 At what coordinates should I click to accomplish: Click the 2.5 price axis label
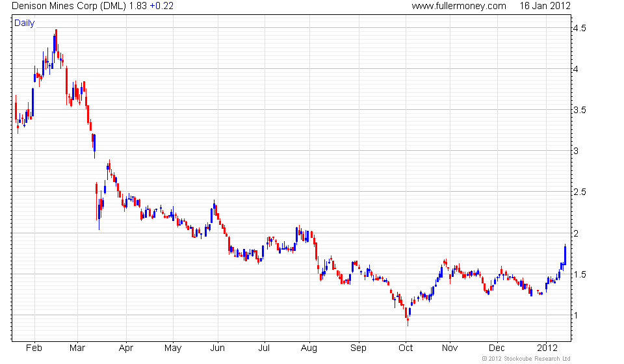tap(579, 192)
